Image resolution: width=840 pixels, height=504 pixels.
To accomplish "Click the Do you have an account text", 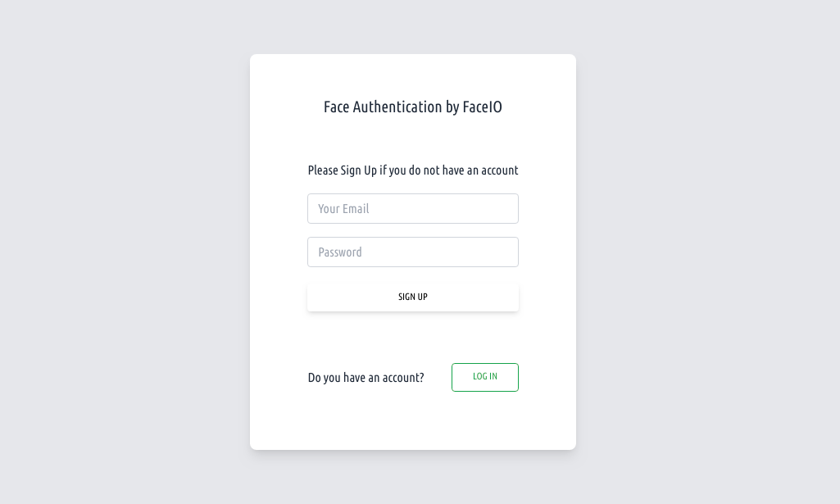I will pyautogui.click(x=366, y=378).
